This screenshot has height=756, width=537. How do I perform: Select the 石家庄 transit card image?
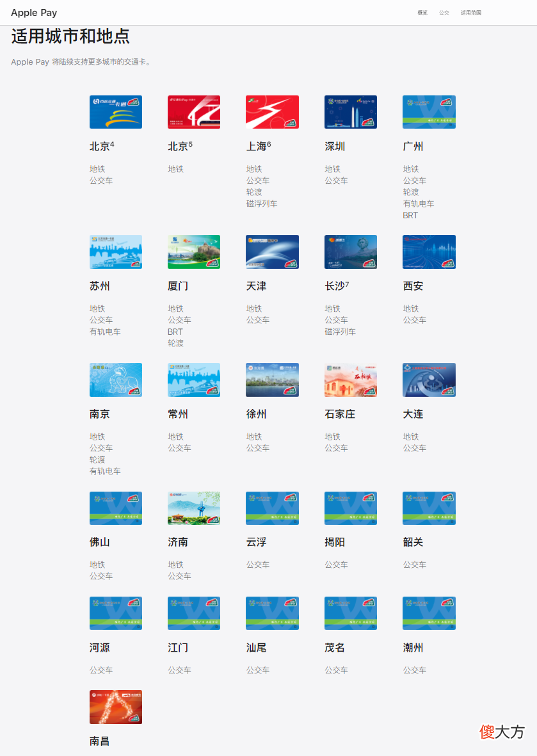tap(351, 380)
